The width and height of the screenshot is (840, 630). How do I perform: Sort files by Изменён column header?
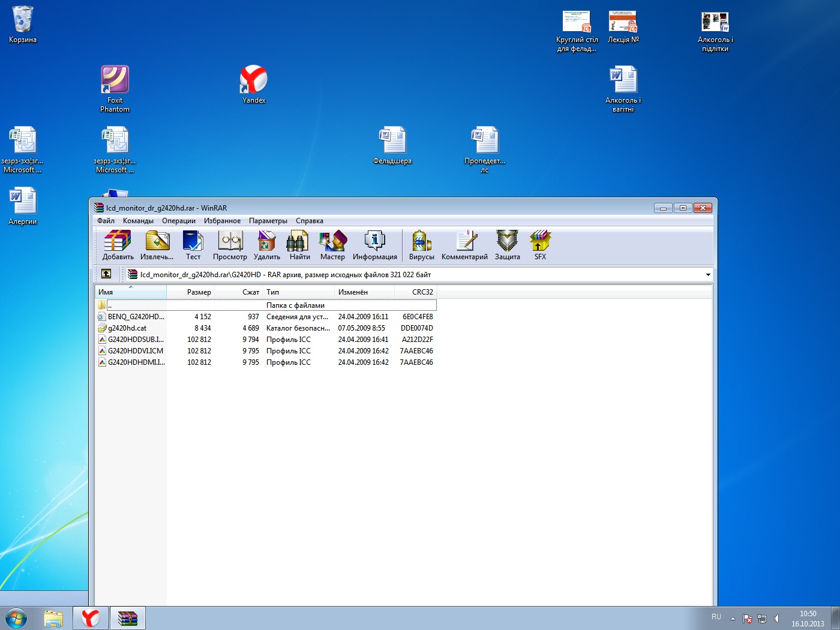coord(353,292)
